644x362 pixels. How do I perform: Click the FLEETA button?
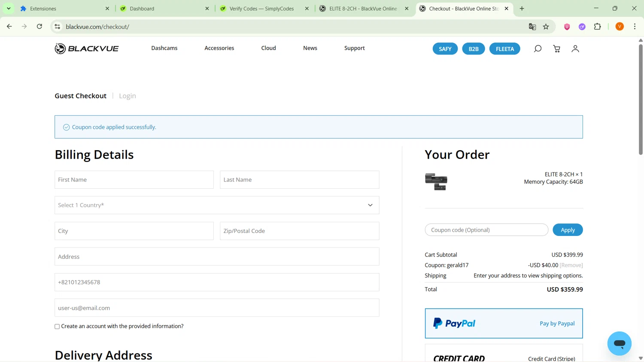(505, 49)
